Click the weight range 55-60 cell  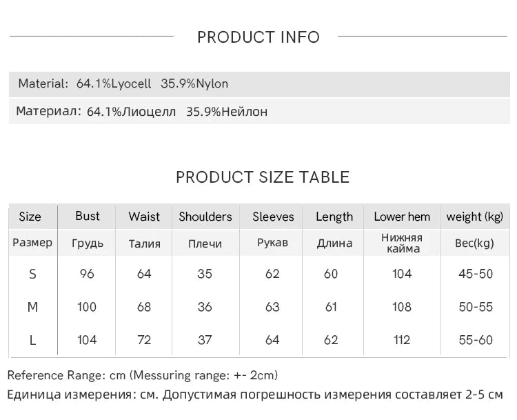(476, 340)
